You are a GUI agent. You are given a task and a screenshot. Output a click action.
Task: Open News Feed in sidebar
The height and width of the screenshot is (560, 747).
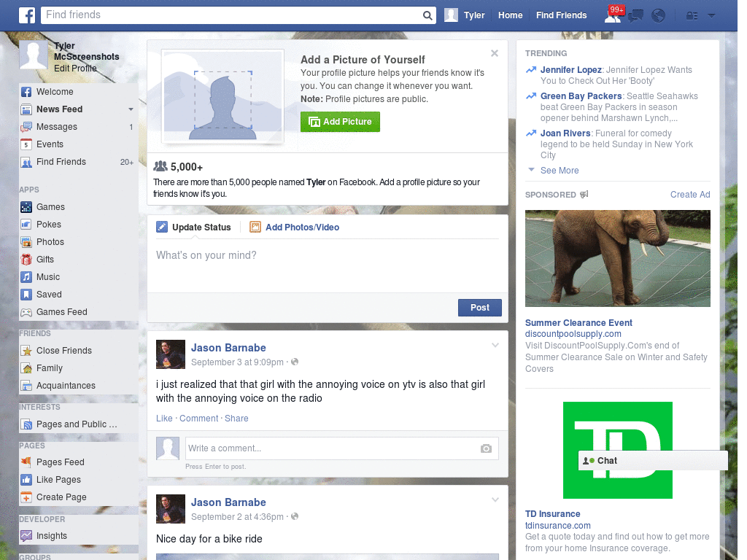[60, 109]
